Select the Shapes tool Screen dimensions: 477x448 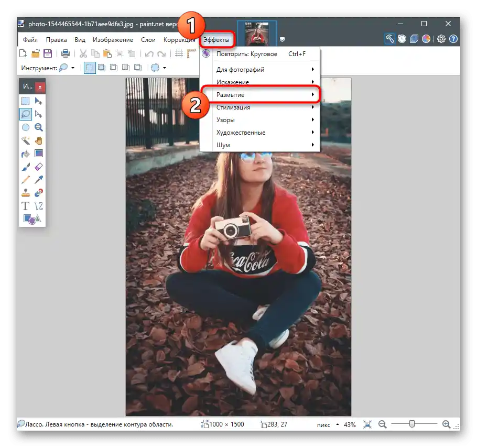32,219
